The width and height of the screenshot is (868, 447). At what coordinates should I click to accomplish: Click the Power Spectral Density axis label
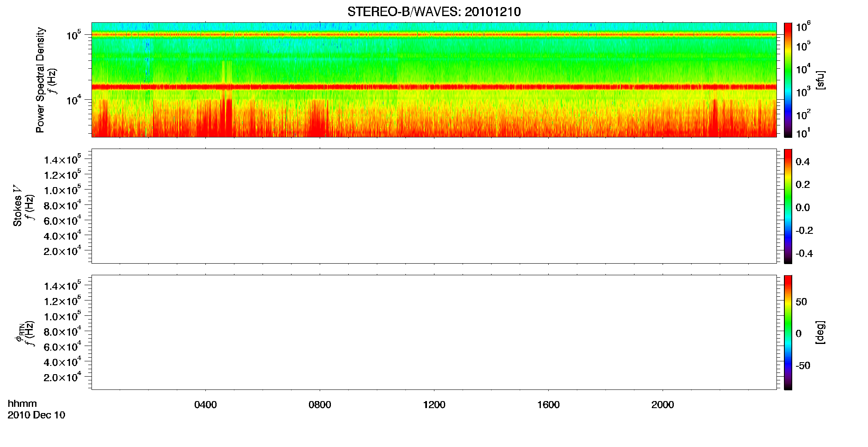coord(40,80)
